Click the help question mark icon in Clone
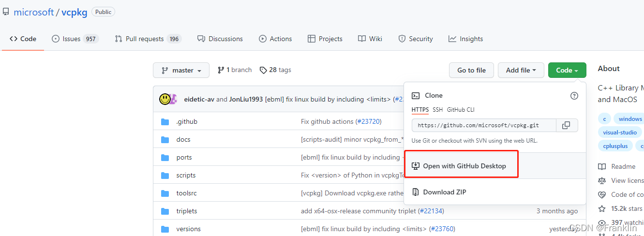 [x=574, y=96]
